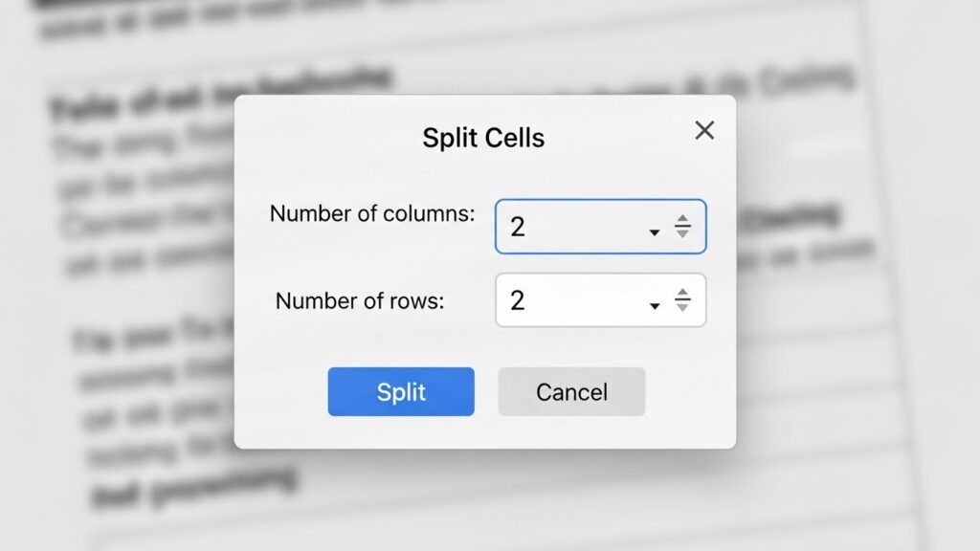
Task: Click the "Number of columns:" label
Action: (372, 214)
